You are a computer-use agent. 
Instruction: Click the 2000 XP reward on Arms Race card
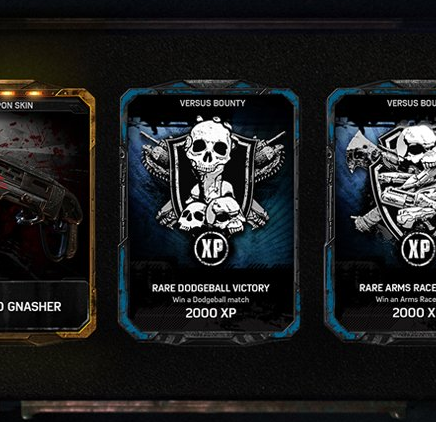click(414, 313)
